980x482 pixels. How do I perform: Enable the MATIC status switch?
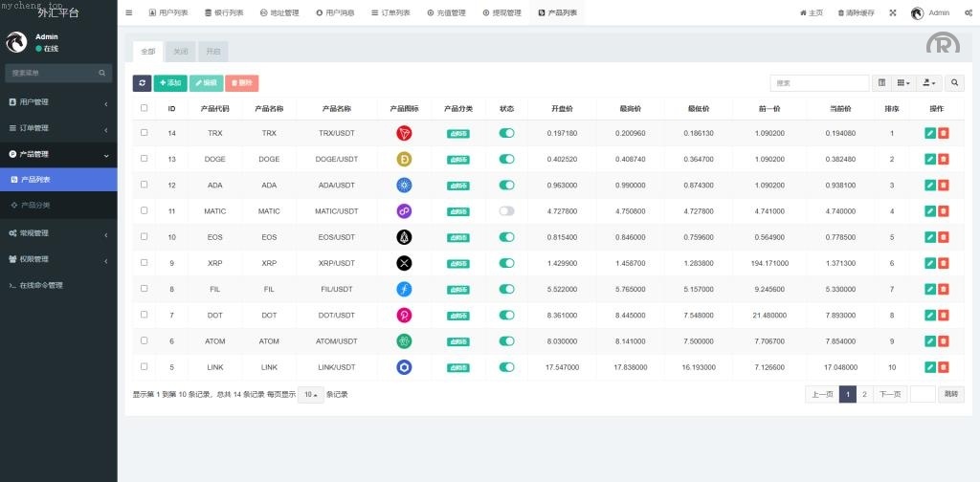[x=506, y=210]
